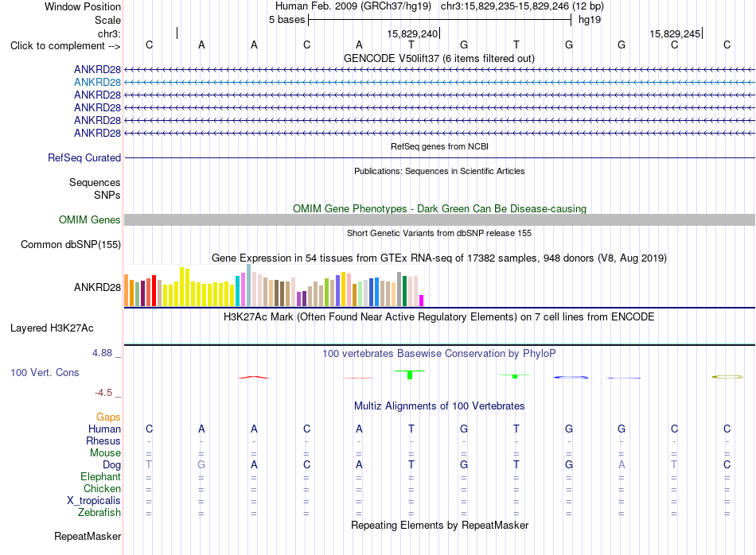The image size is (756, 555).
Task: Open 'Multiz Alignments of 100 Vertebrates' title
Action: pyautogui.click(x=439, y=406)
